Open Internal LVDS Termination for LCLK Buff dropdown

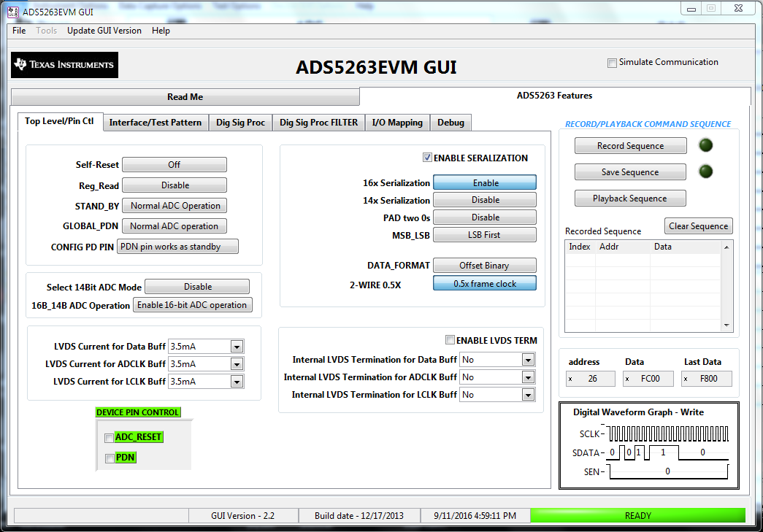pos(528,395)
